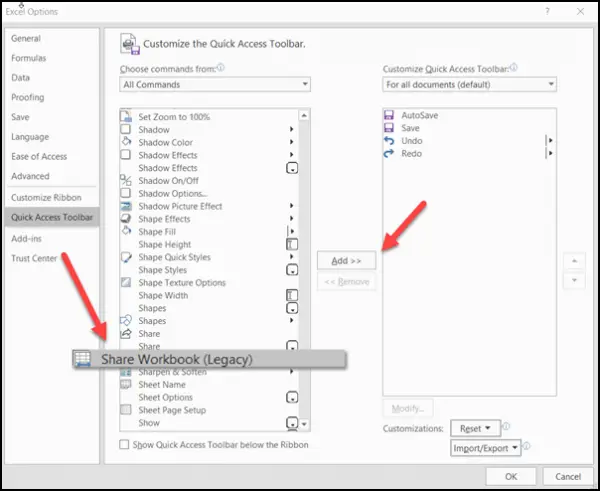Open the Ease of Access category
The height and width of the screenshot is (491, 600).
(39, 157)
